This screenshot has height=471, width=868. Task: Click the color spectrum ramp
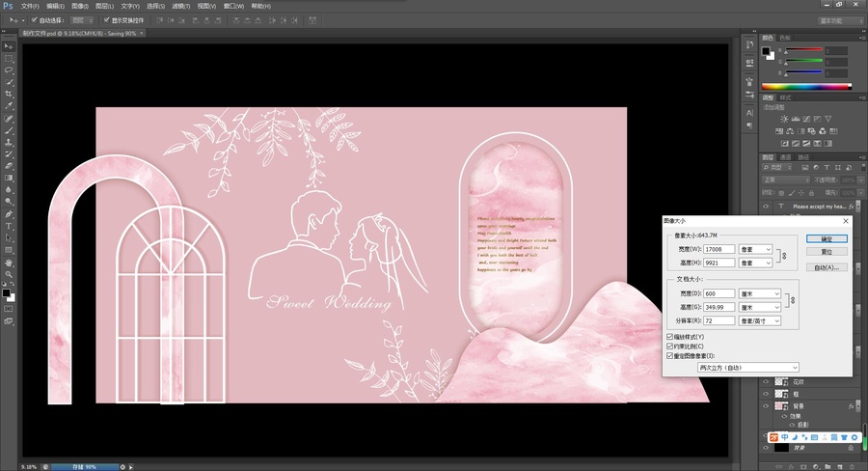point(806,87)
